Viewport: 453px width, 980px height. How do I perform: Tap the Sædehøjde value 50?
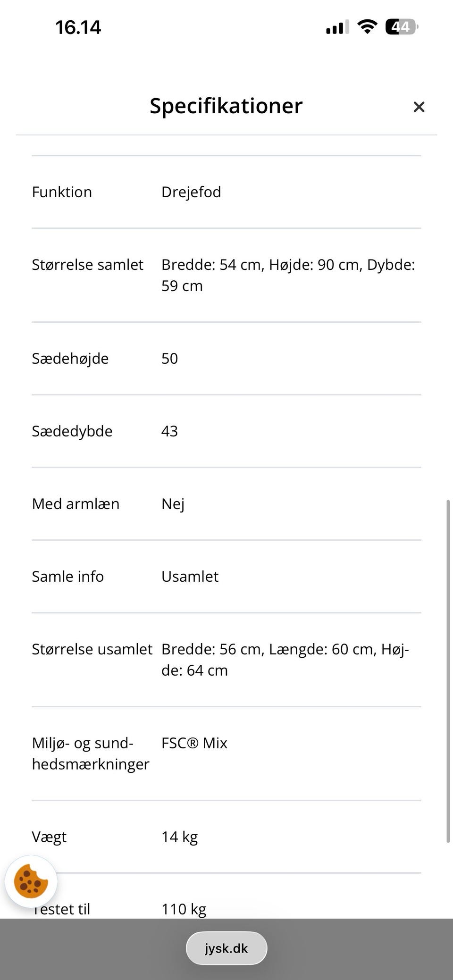tap(169, 358)
